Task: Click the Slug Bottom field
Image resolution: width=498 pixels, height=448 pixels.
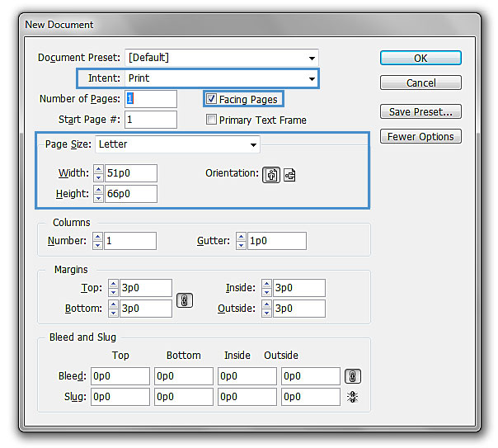Action: (x=184, y=397)
